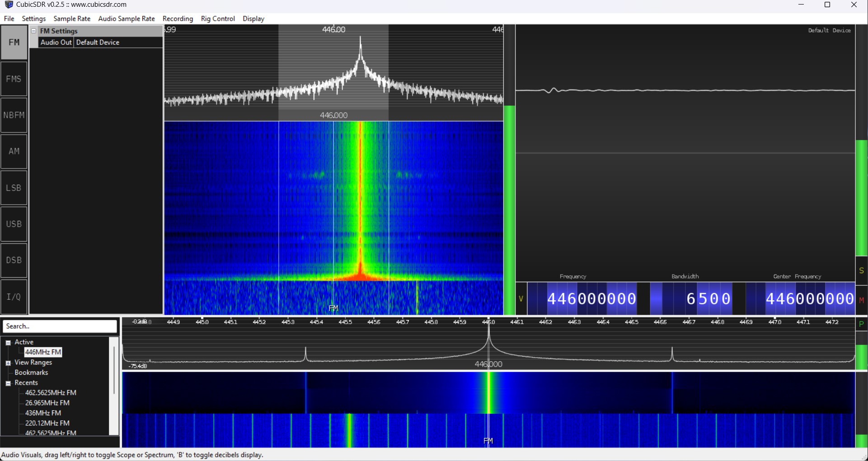The width and height of the screenshot is (868, 461).
Task: Open the Rig Control menu
Action: pyautogui.click(x=218, y=19)
